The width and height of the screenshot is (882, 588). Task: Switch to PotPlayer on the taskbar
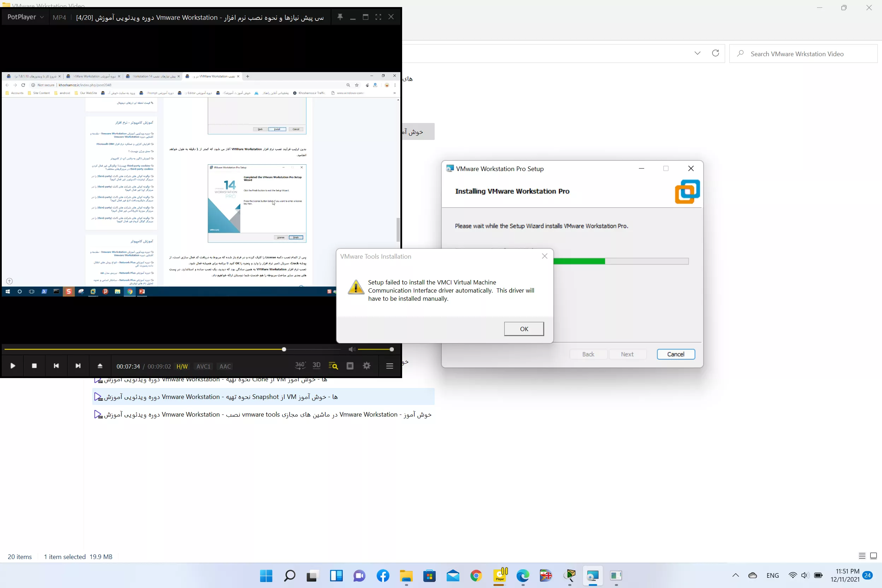tap(500, 576)
